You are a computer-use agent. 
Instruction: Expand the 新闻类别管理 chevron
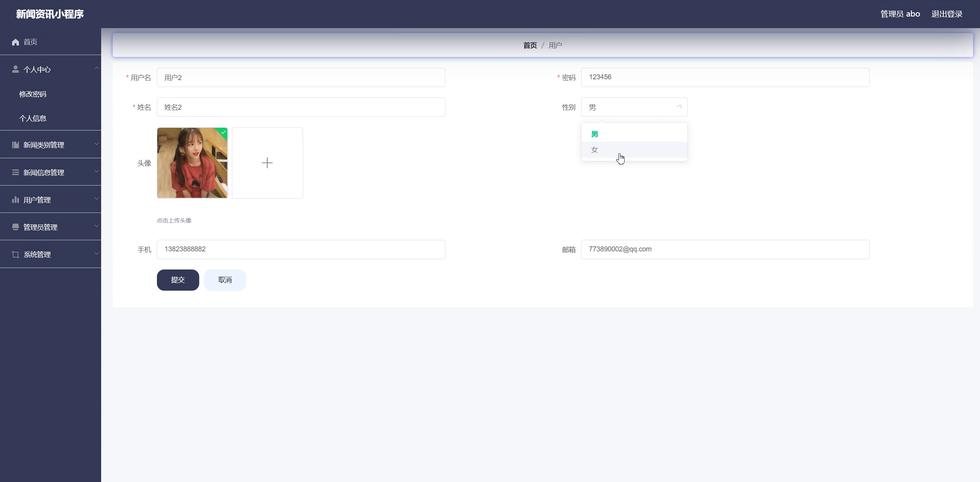tap(97, 144)
